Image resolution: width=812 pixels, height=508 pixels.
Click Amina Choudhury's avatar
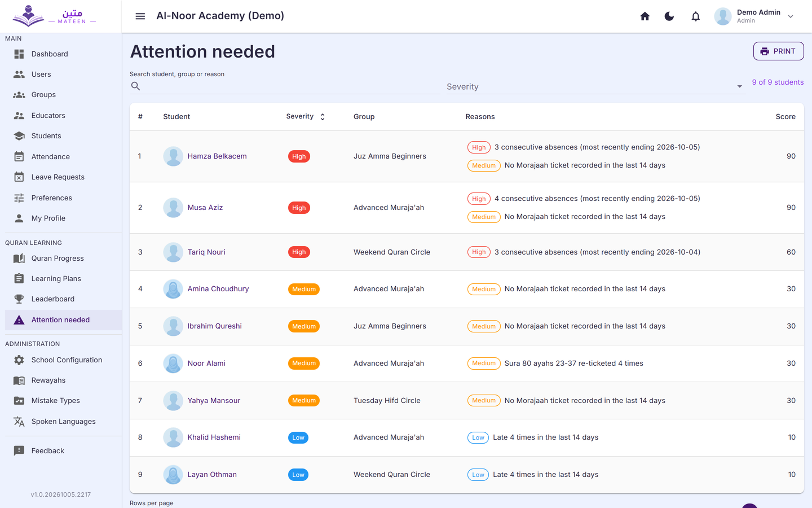click(x=173, y=289)
